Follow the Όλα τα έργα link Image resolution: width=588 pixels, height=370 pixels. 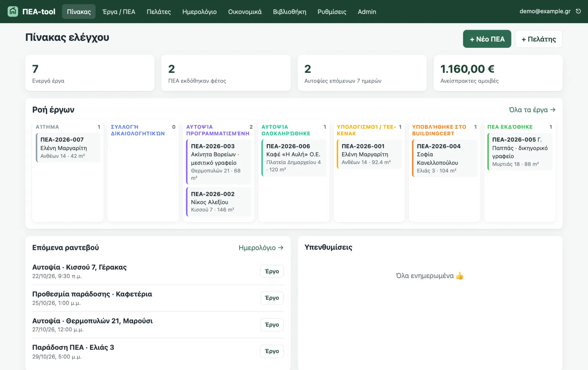532,110
